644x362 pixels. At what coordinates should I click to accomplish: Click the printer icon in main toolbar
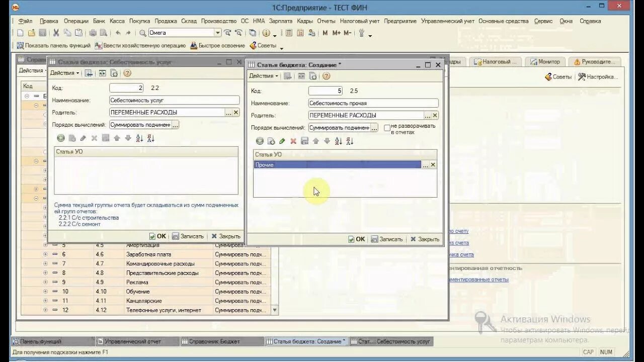pos(93,33)
